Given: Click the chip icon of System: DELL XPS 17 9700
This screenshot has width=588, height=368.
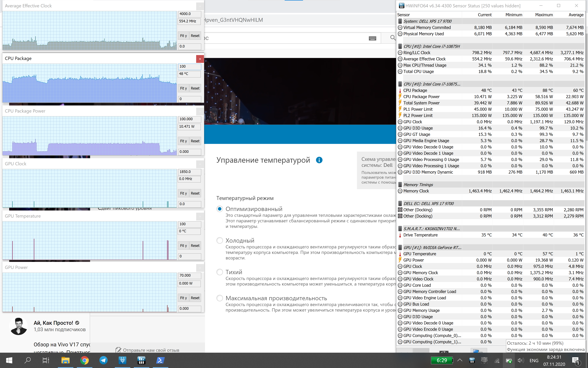Looking at the screenshot, I should [400, 21].
